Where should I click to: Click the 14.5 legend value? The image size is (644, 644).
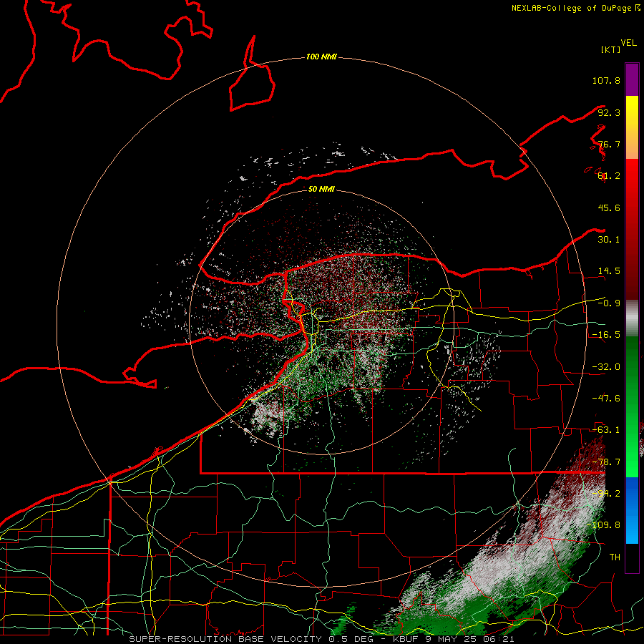pyautogui.click(x=609, y=271)
